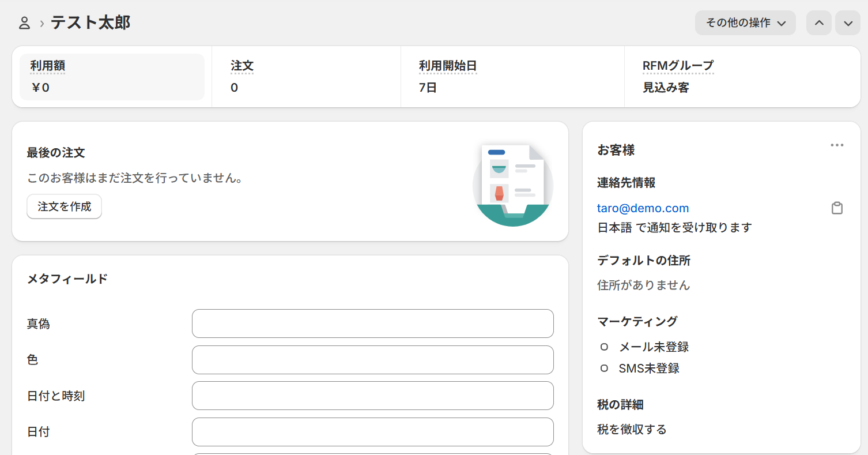The width and height of the screenshot is (868, 455).
Task: Expand the その他の操作 dropdown
Action: coord(745,23)
